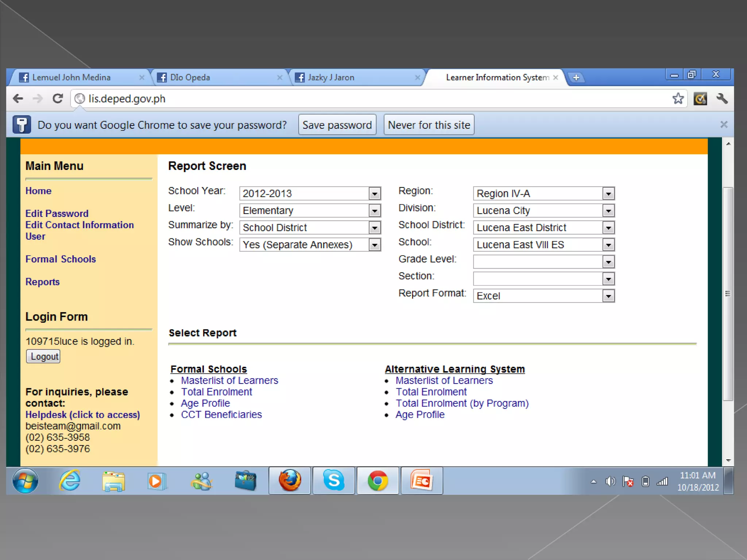Open Reports in the Main Menu
747x560 pixels.
tap(42, 282)
